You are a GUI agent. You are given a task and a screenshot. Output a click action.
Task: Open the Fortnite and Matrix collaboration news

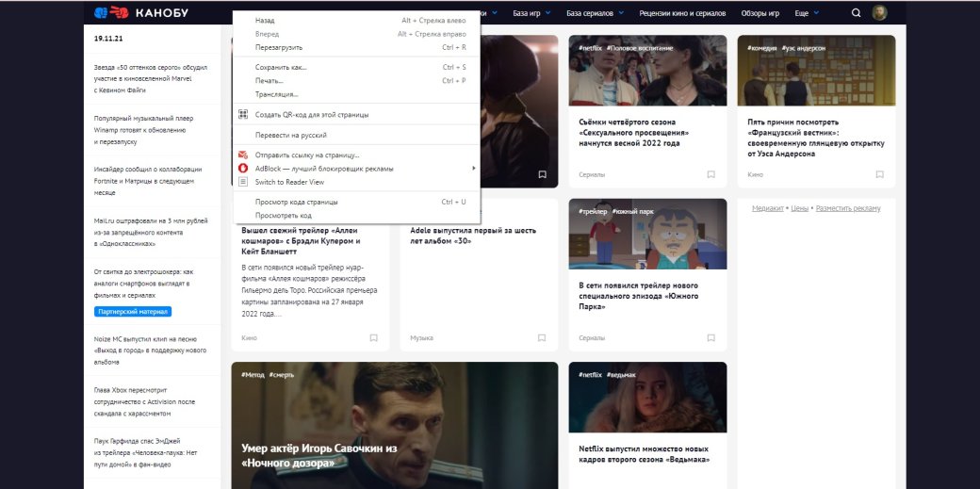coord(148,181)
